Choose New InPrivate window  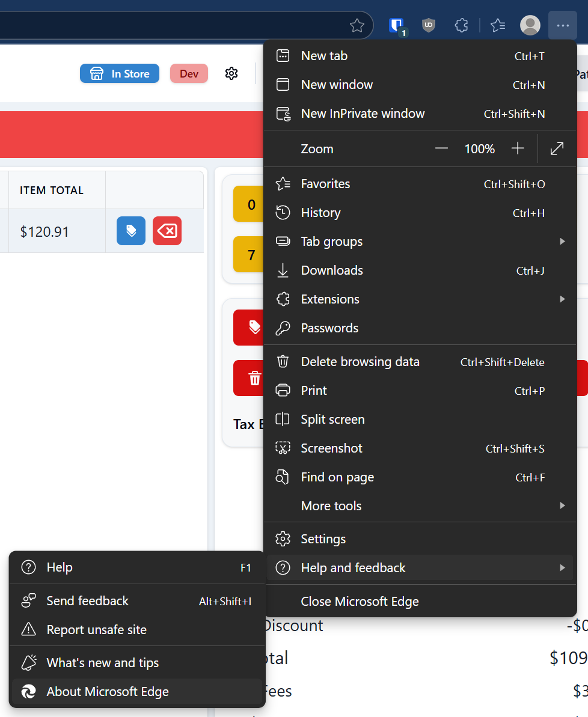363,114
